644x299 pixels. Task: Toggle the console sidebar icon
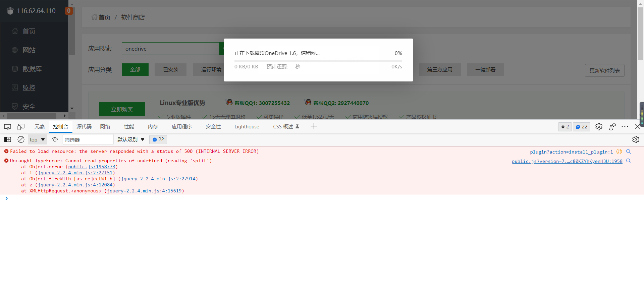[x=7, y=139]
